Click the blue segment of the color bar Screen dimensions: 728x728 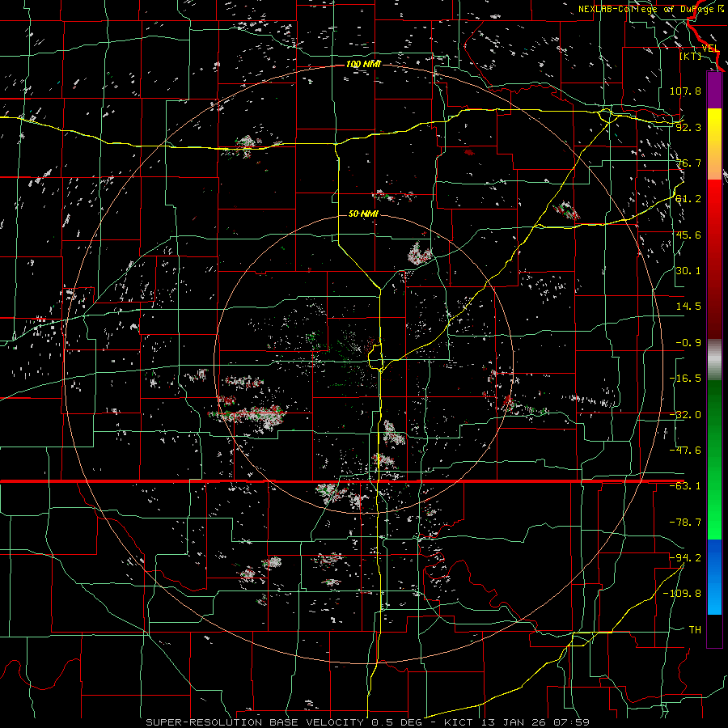pos(714,577)
